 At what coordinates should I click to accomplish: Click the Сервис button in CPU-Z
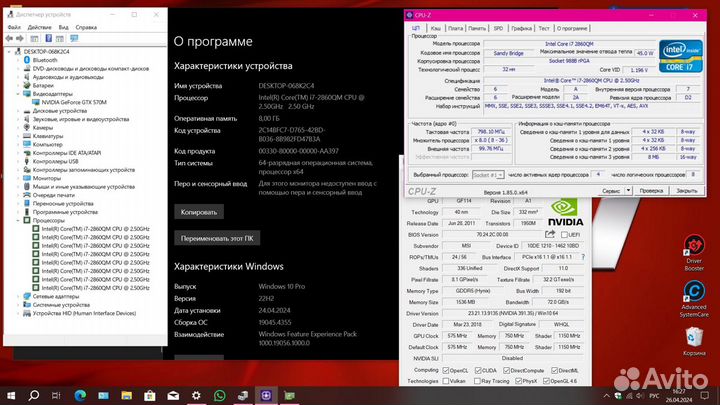point(611,191)
